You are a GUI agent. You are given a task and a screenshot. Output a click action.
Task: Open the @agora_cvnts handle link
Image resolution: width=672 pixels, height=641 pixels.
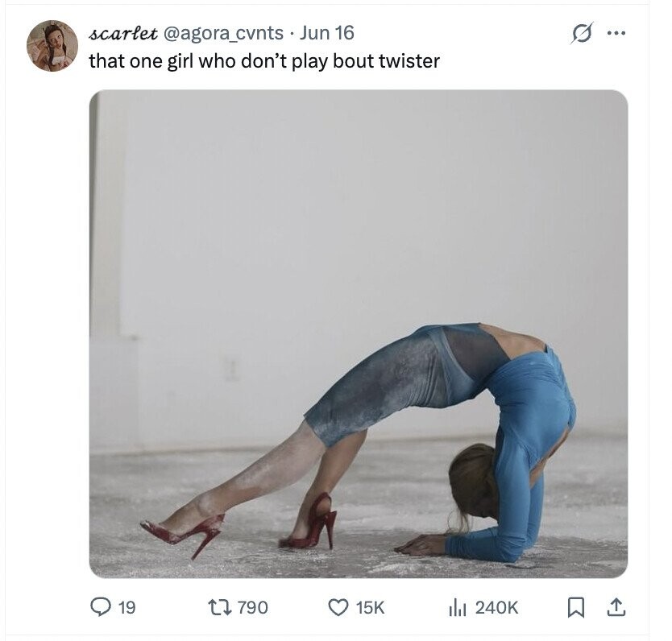click(x=222, y=33)
